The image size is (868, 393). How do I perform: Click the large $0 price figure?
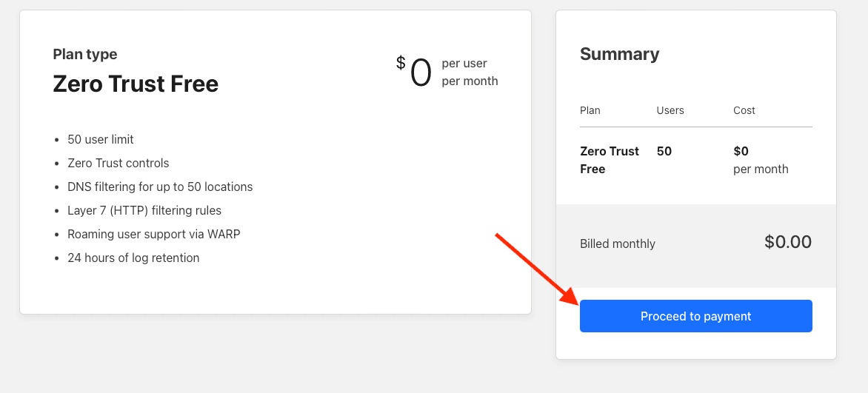coord(414,73)
